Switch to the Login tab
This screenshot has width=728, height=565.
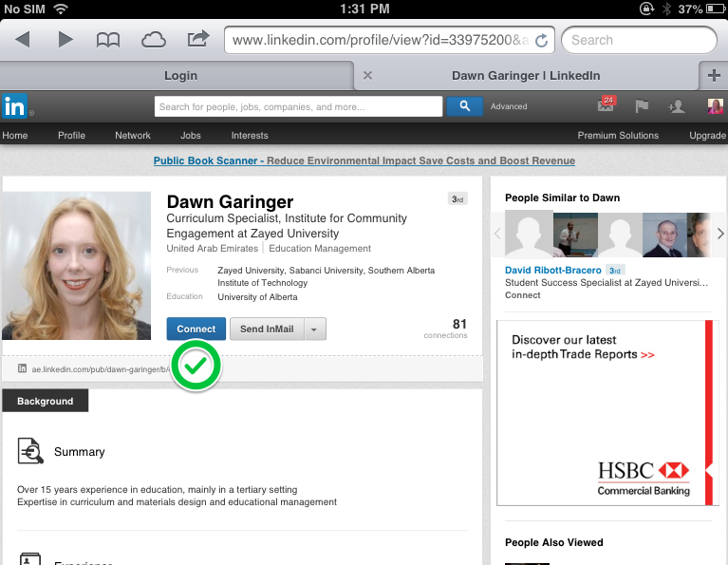click(x=180, y=75)
